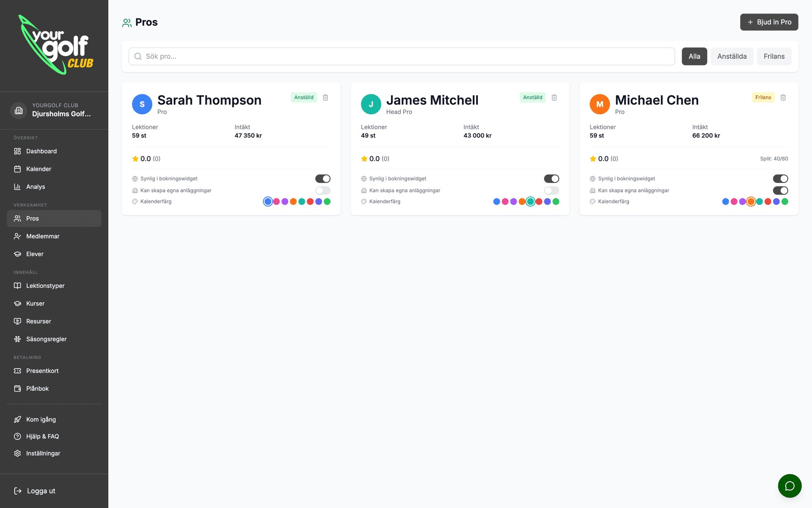812x508 pixels.
Task: Pick green calendar color for Sarah Thompson
Action: point(327,202)
